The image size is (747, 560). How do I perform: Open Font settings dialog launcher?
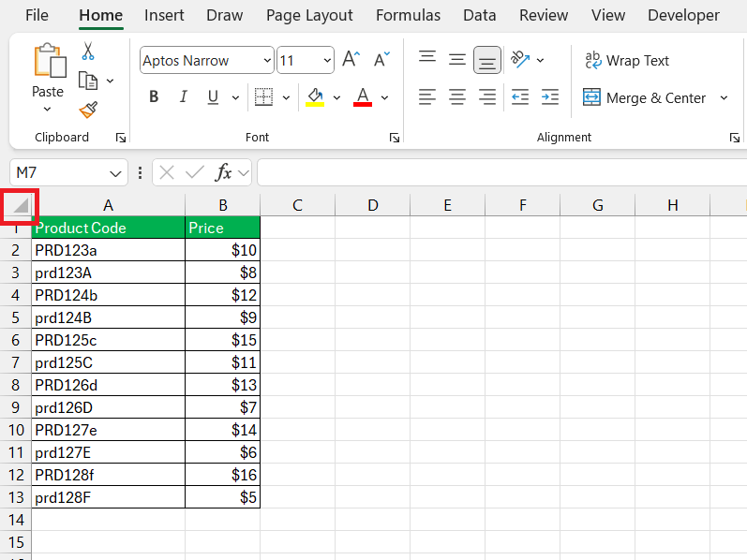(395, 138)
